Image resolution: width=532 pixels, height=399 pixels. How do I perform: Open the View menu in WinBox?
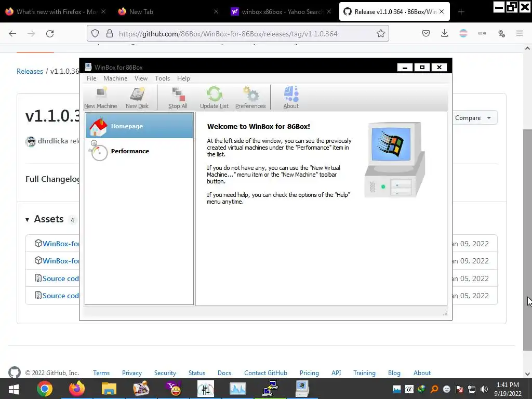(141, 78)
